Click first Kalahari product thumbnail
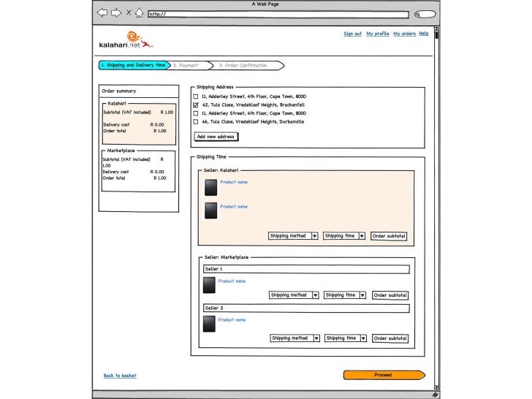 coord(210,188)
